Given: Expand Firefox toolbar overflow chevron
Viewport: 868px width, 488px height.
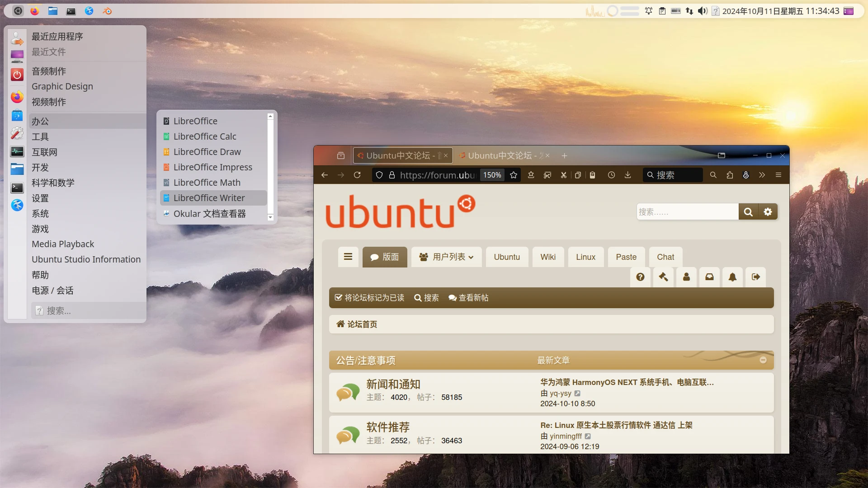Looking at the screenshot, I should 762,175.
